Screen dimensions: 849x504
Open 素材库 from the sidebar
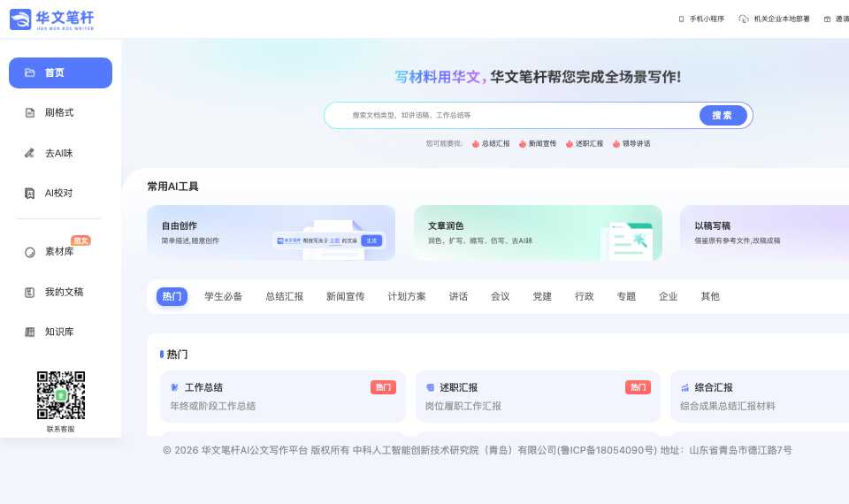pos(60,252)
